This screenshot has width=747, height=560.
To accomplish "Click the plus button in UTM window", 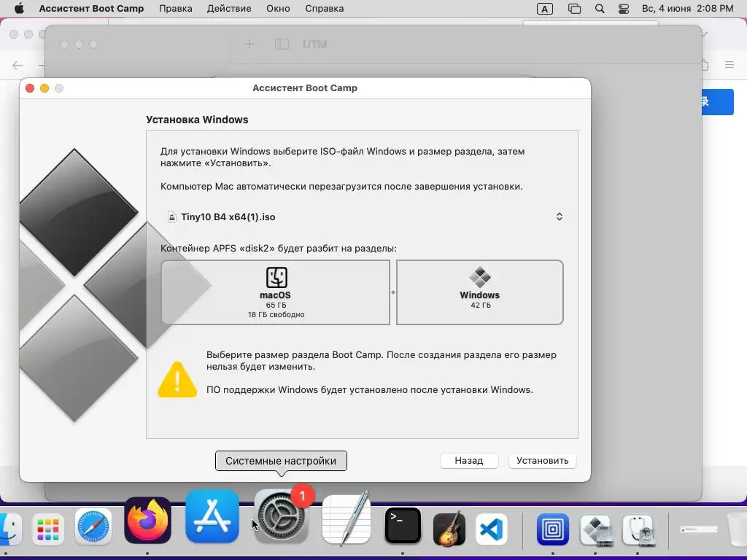I will [249, 44].
